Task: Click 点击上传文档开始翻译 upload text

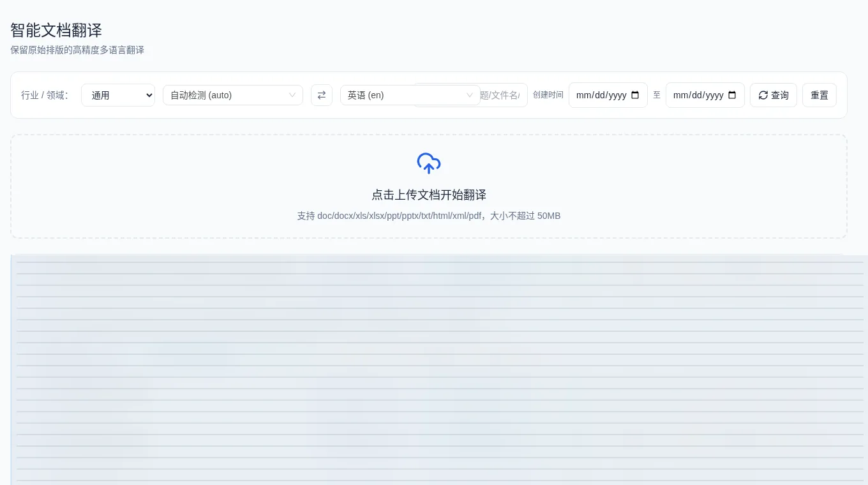Action: pos(429,195)
